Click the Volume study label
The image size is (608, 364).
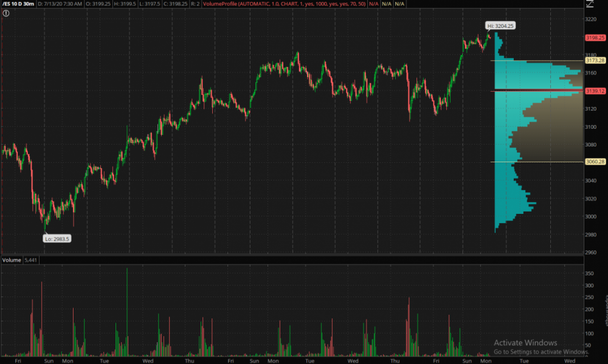coord(12,260)
